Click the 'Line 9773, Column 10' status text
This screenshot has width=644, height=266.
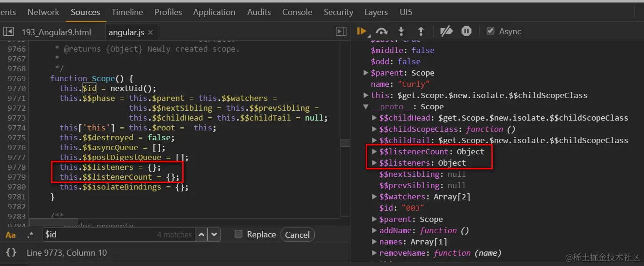click(67, 252)
